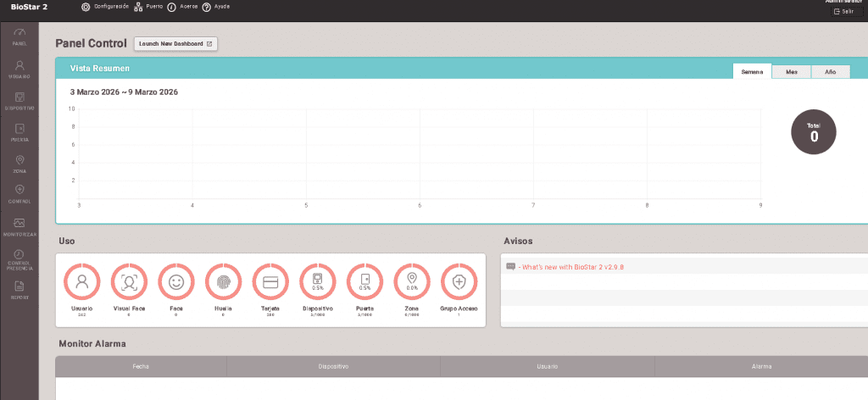The height and width of the screenshot is (400, 868).
Task: Select Zona in the left sidebar
Action: coord(19,164)
